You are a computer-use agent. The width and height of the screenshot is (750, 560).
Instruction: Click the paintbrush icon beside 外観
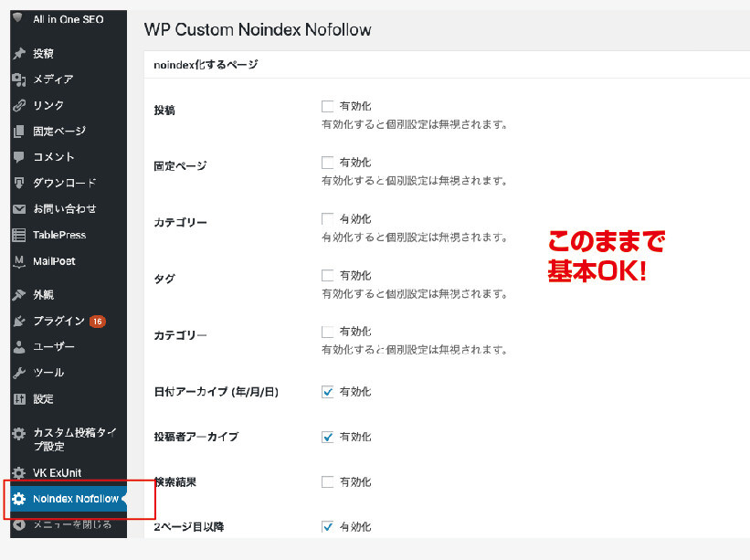tap(18, 295)
